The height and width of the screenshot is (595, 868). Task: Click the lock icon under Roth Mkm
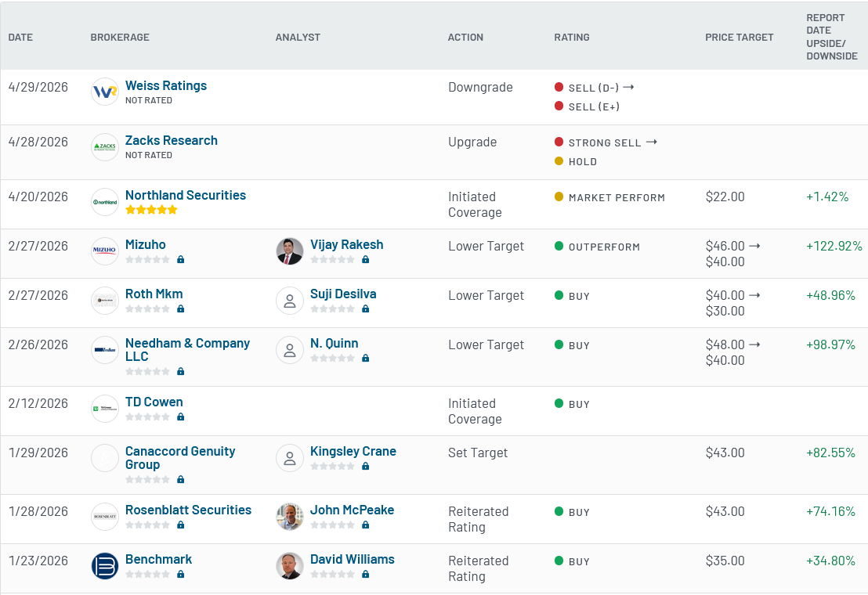coord(180,308)
